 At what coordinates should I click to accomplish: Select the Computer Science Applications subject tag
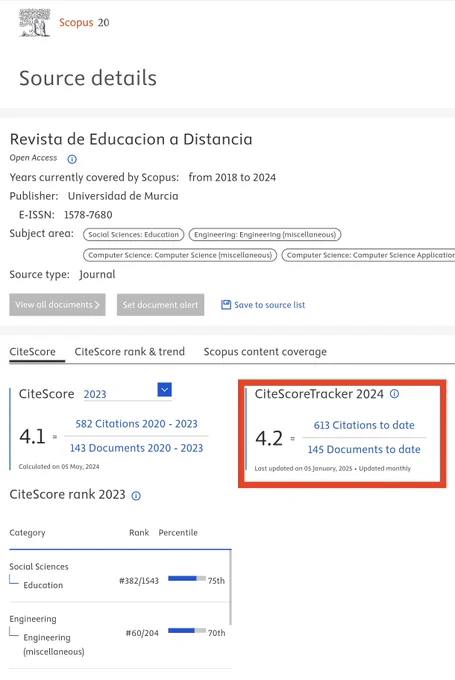pyautogui.click(x=369, y=255)
